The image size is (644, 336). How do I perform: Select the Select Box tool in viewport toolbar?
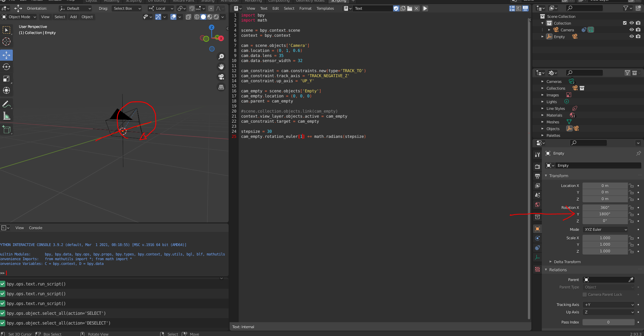point(6,30)
